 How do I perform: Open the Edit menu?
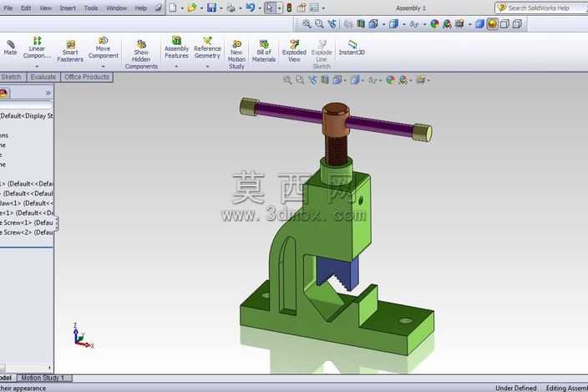26,8
